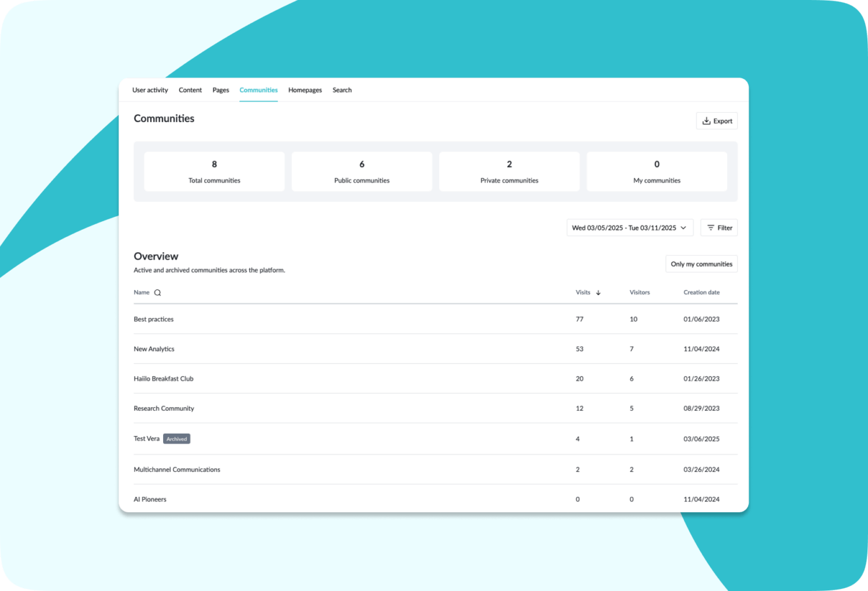Click the Public communities card
The height and width of the screenshot is (591, 868).
[x=362, y=172]
